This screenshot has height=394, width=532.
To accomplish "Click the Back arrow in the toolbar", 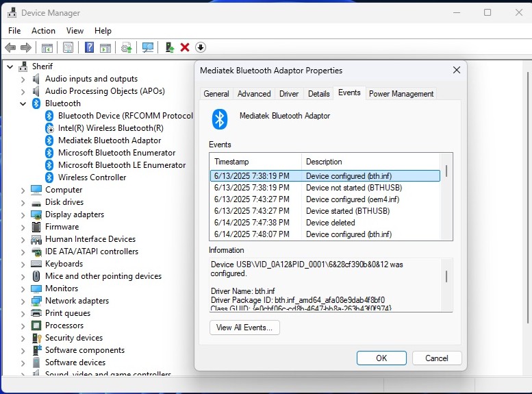I will tap(10, 47).
